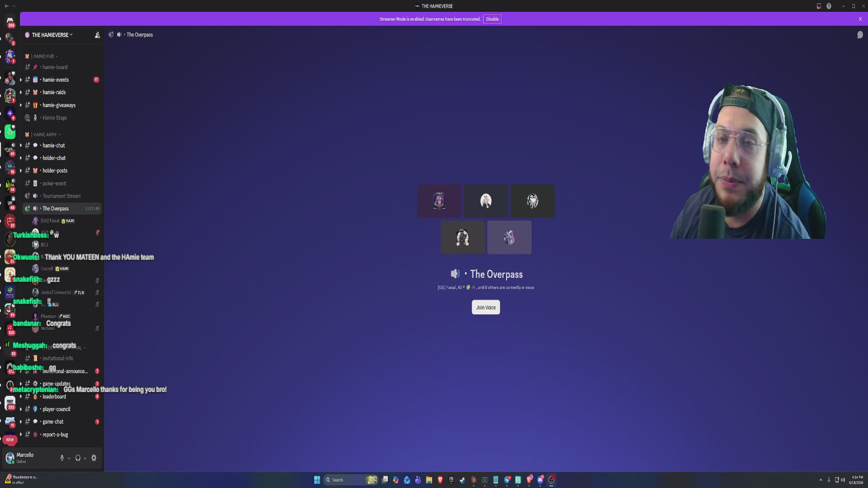
Task: Select the top-left participant avatar tile
Action: pyautogui.click(x=439, y=201)
